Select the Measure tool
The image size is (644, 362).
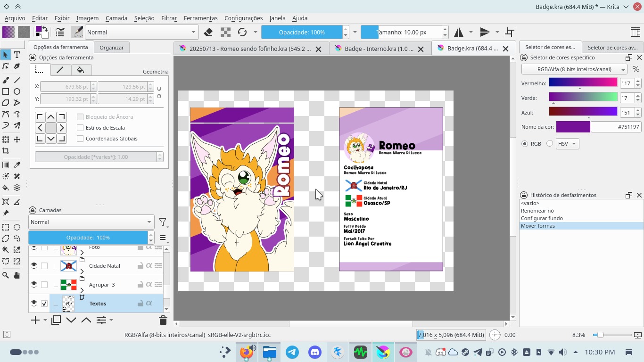(x=17, y=202)
